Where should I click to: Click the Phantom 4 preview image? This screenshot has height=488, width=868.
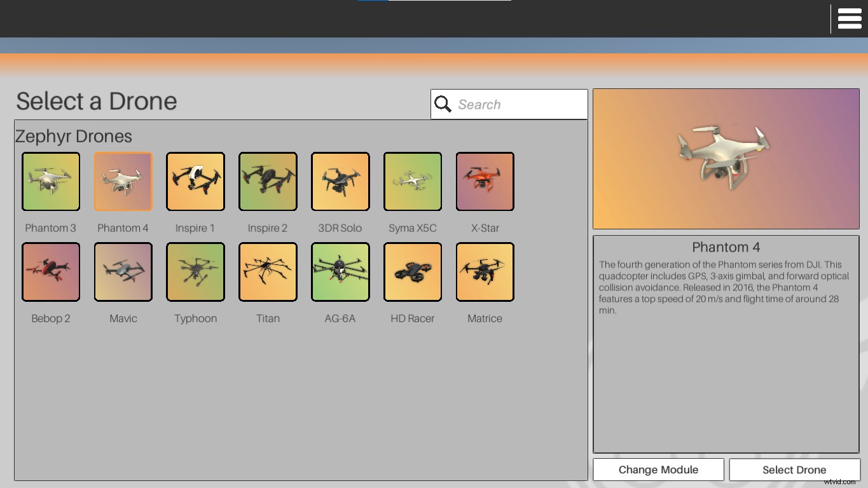click(x=726, y=158)
